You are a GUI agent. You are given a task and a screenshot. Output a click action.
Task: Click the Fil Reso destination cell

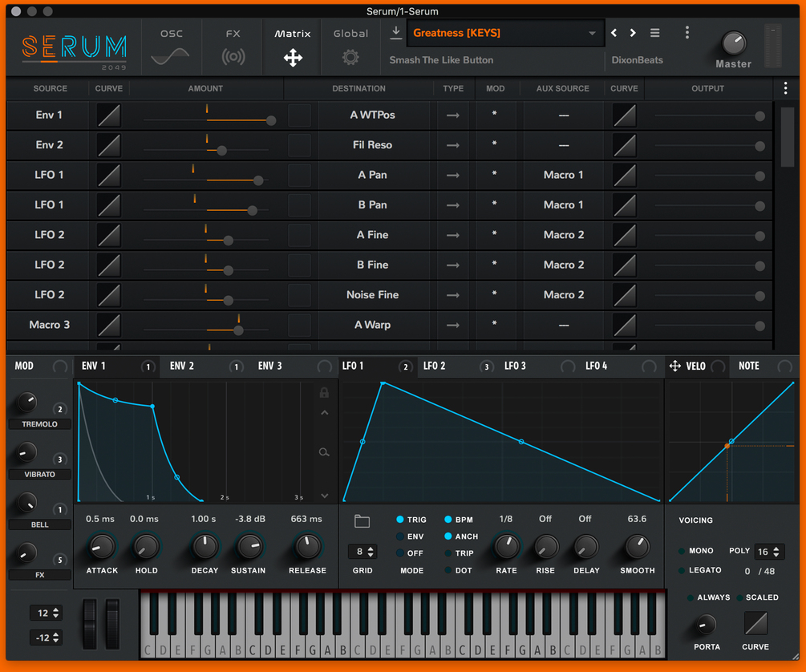(x=373, y=145)
